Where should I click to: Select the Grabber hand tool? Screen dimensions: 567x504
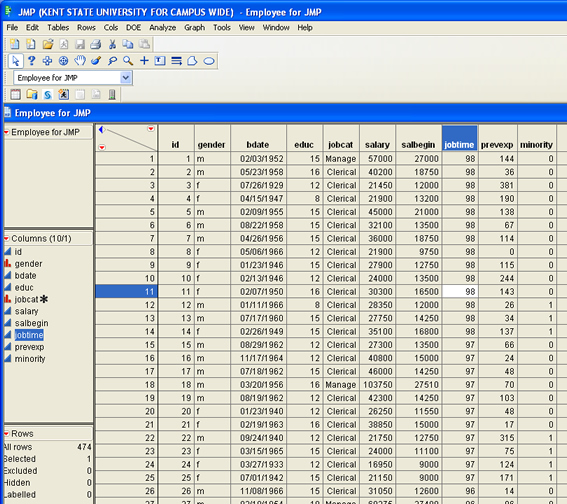(80, 60)
